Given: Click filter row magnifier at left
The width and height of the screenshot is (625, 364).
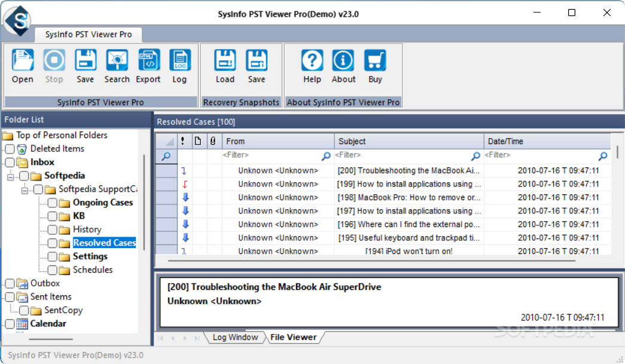Looking at the screenshot, I should coord(166,156).
